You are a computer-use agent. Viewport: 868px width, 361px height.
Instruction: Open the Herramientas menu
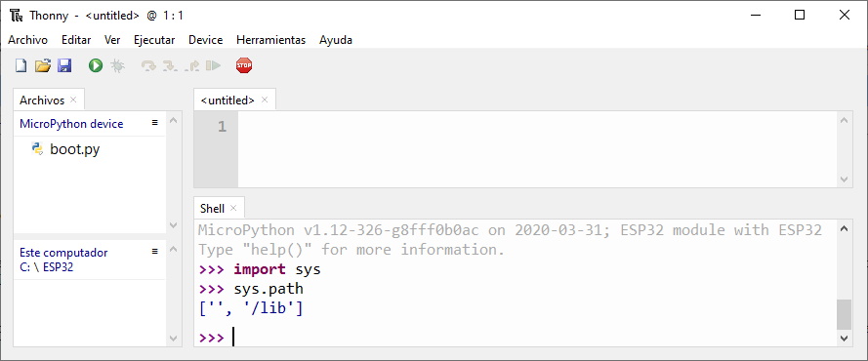click(x=270, y=40)
